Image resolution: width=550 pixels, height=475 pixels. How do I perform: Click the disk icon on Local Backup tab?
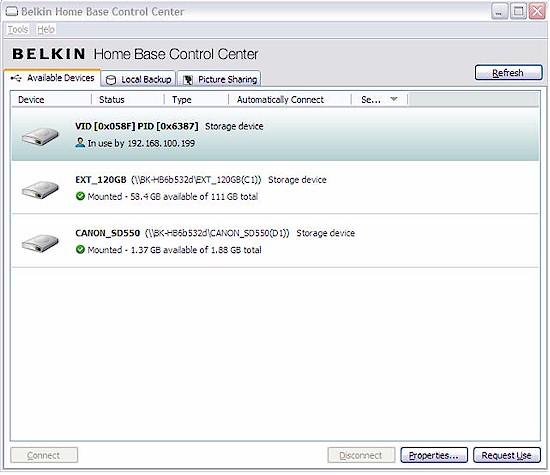(111, 80)
